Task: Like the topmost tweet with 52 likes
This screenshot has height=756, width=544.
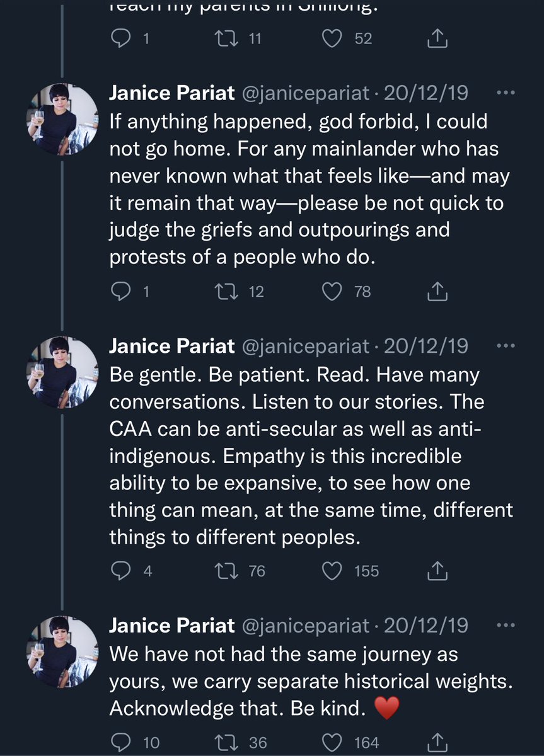Action: [x=332, y=39]
